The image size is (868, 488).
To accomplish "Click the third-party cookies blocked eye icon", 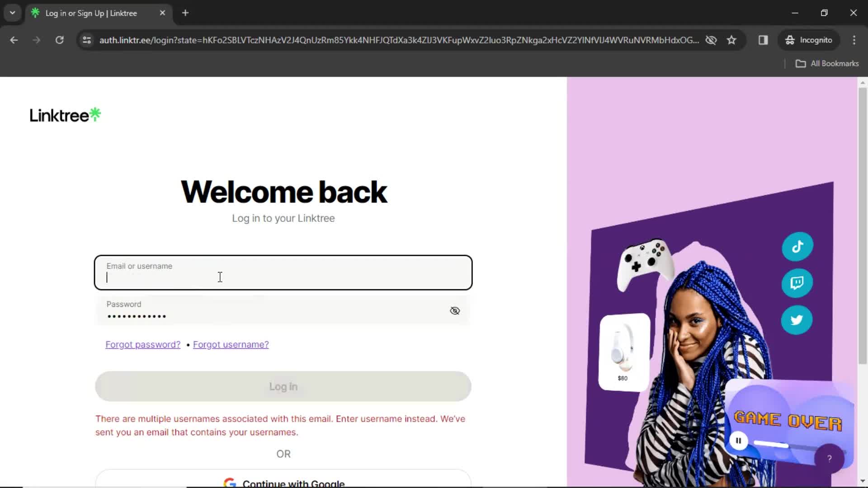I will click(x=711, y=40).
